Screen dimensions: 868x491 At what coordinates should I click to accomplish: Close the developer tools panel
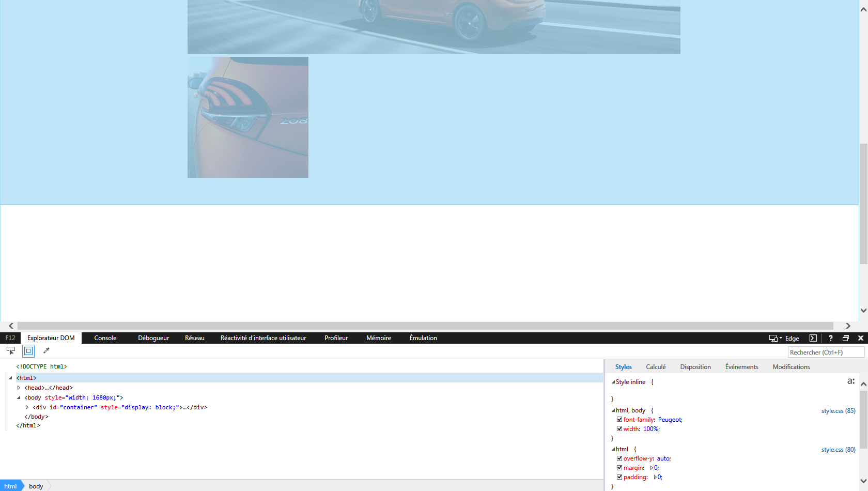(x=861, y=338)
